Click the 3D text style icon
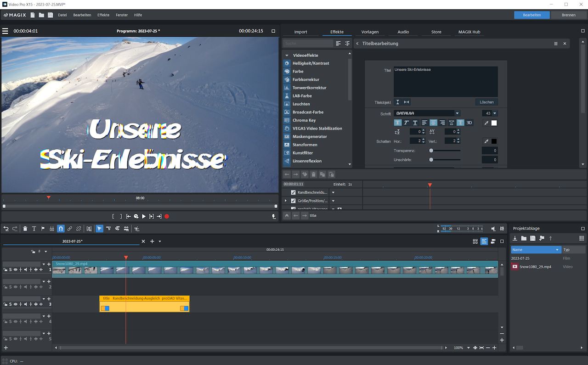 469,123
